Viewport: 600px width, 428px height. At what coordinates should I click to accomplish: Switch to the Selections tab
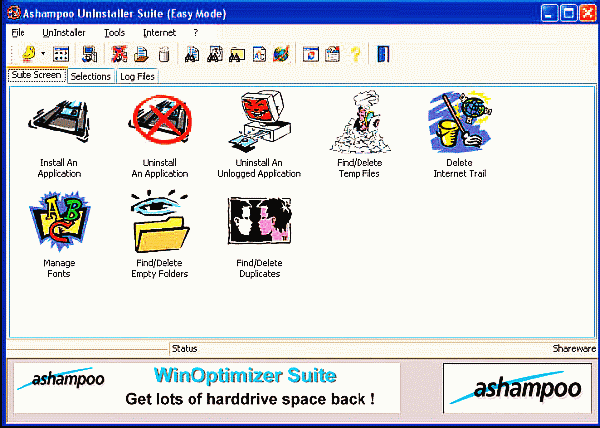[90, 76]
